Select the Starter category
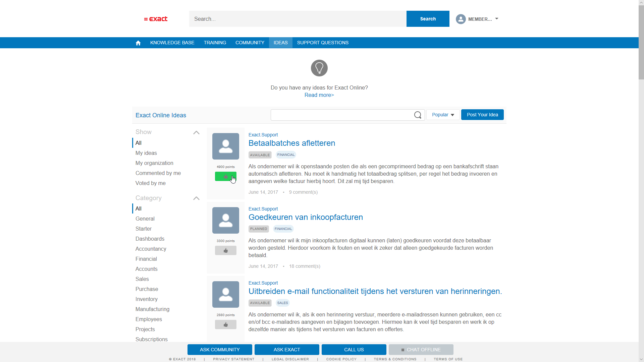This screenshot has height=362, width=644. pyautogui.click(x=144, y=229)
